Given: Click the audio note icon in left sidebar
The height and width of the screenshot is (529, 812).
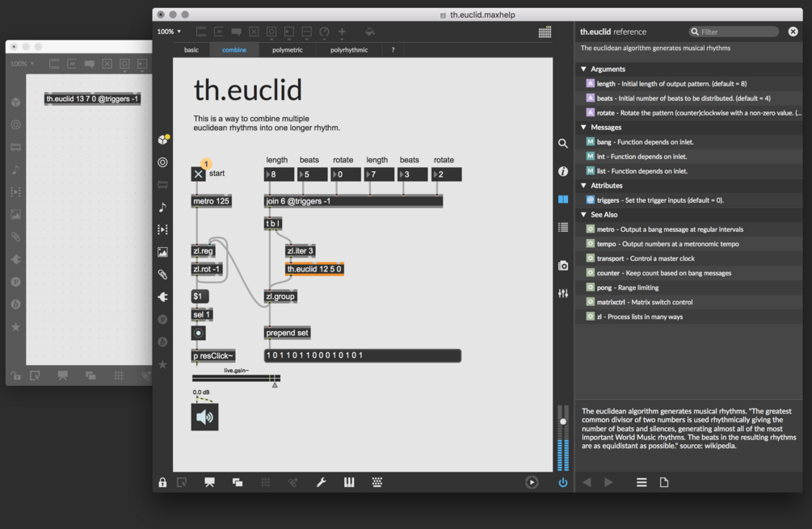Looking at the screenshot, I should click(x=162, y=207).
